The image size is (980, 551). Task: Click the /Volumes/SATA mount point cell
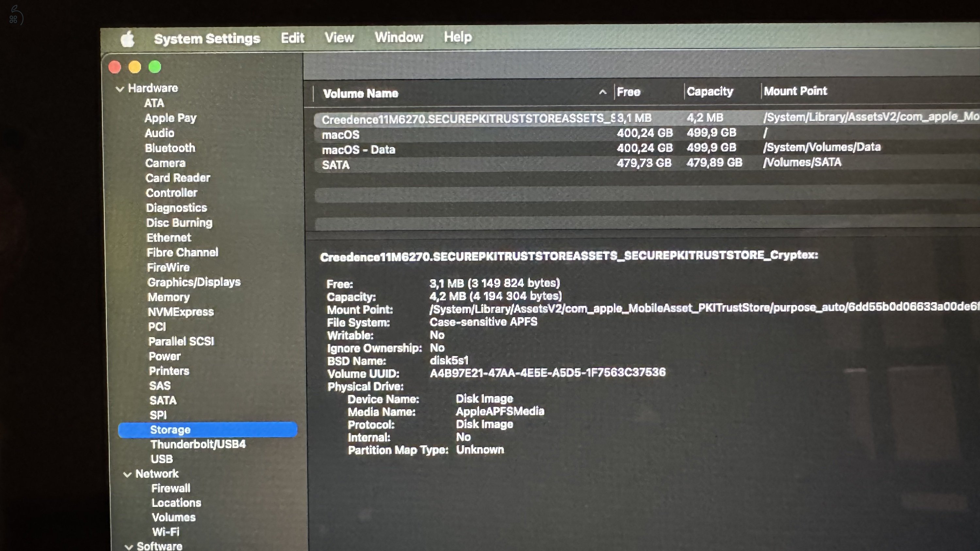pos(802,163)
